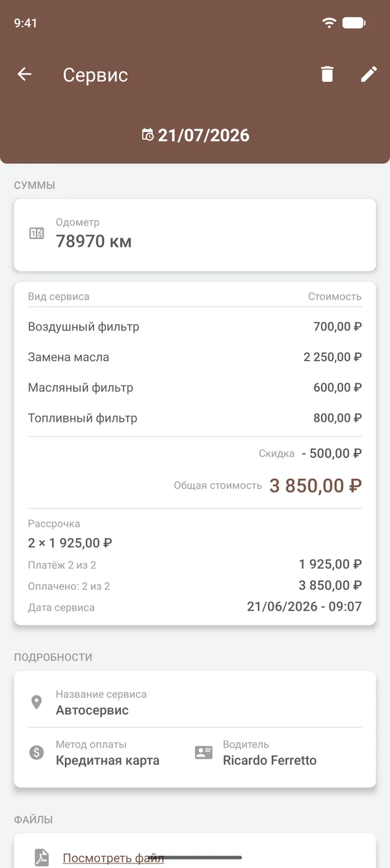Viewport: 390px width, 868px height.
Task: Tap the Масляный фильтр service row
Action: point(195,388)
